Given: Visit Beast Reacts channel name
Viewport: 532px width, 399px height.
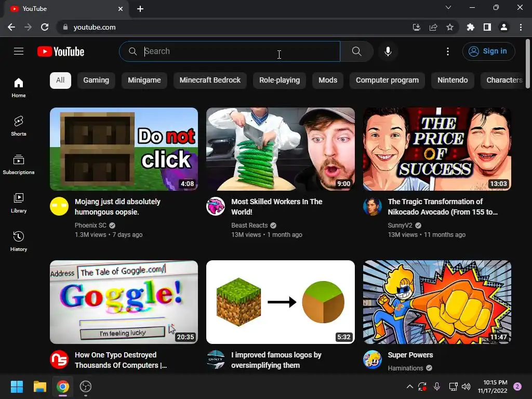Looking at the screenshot, I should pyautogui.click(x=249, y=225).
